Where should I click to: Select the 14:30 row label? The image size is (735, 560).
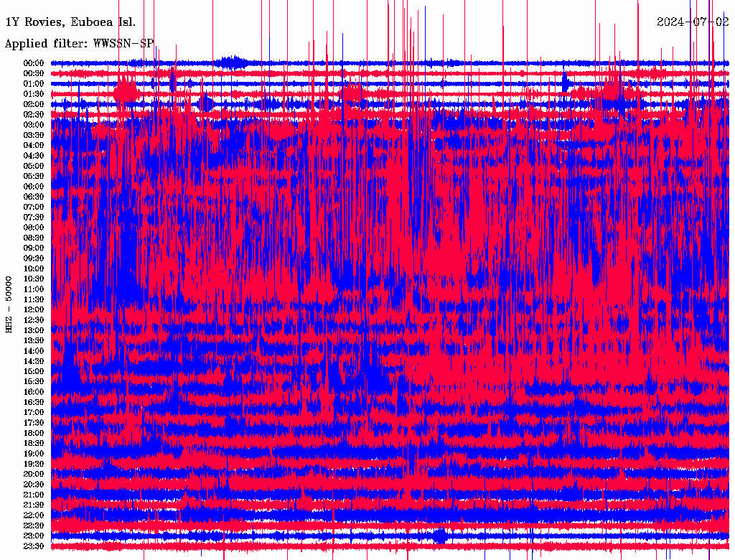pos(34,361)
